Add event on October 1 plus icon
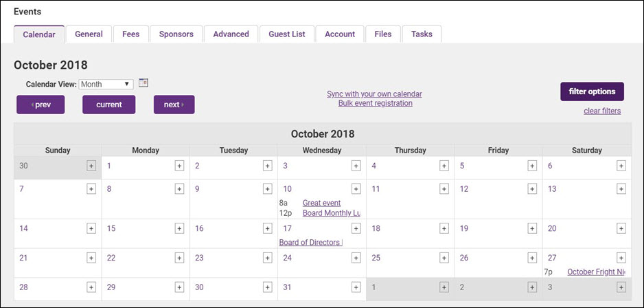Image resolution: width=644 pixels, height=308 pixels. coord(179,166)
